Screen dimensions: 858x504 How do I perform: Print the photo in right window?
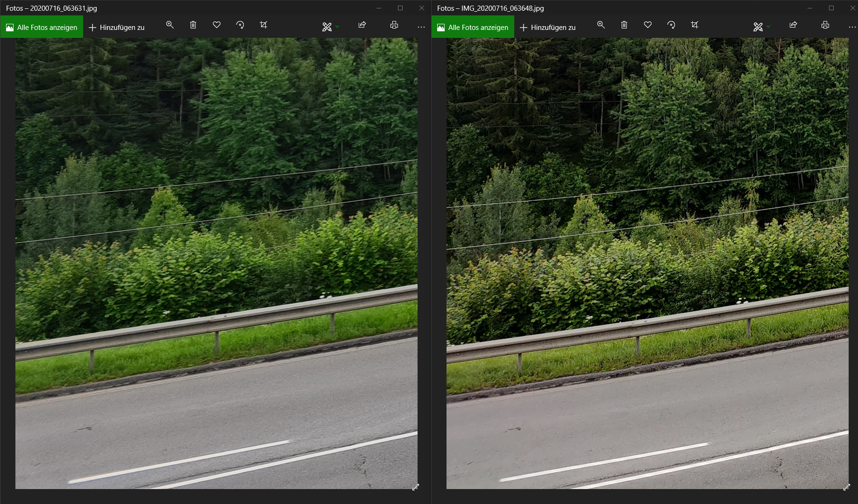825,25
